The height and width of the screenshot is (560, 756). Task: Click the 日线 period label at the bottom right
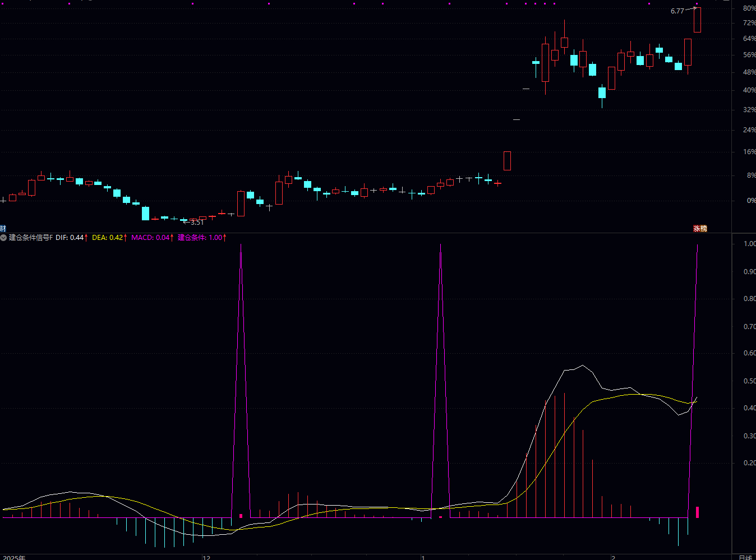(745, 557)
